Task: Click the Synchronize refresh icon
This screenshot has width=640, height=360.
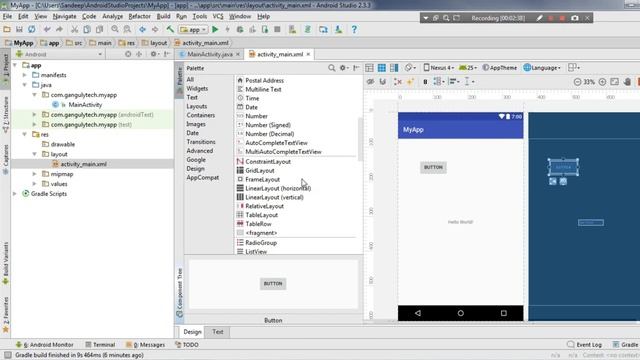Action: point(31,29)
